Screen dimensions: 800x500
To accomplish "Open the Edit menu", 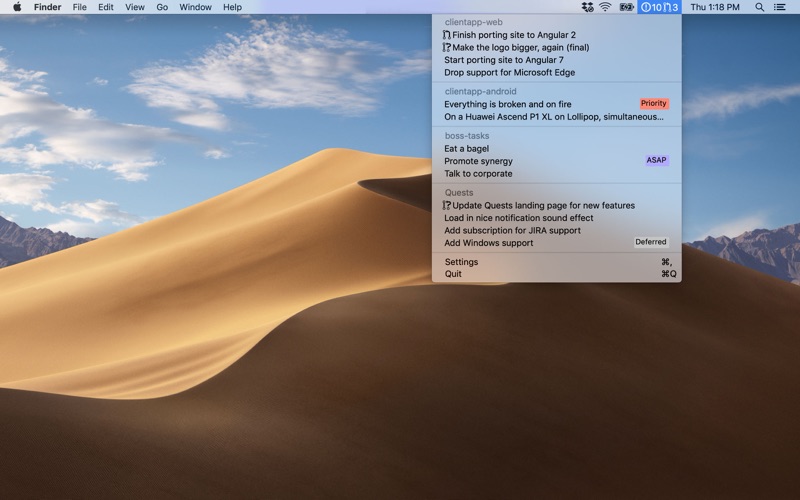I will (x=106, y=7).
